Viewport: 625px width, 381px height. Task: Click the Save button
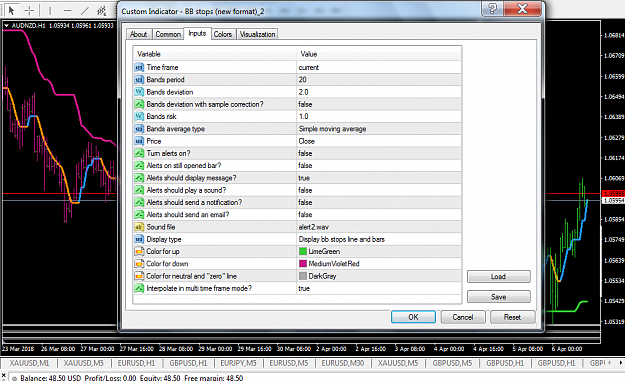[x=499, y=297]
